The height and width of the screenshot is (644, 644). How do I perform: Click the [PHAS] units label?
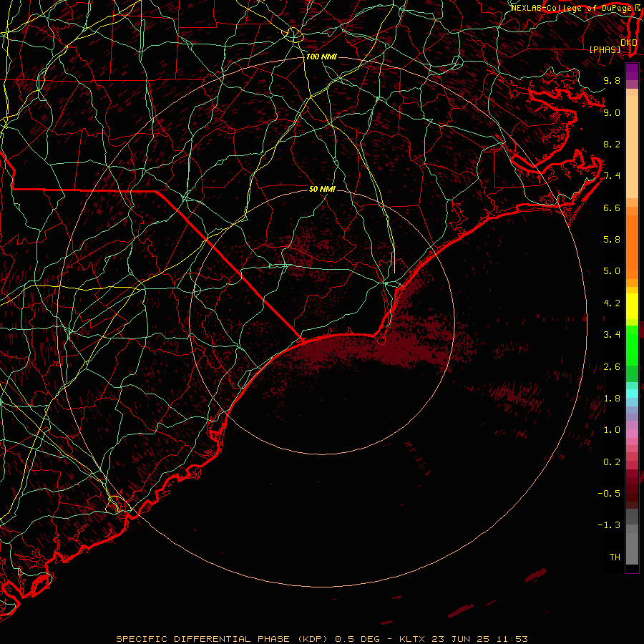[605, 50]
